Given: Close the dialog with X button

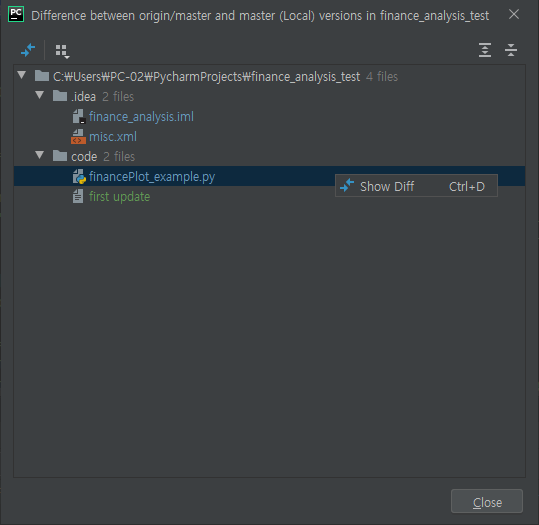Looking at the screenshot, I should 514,14.
